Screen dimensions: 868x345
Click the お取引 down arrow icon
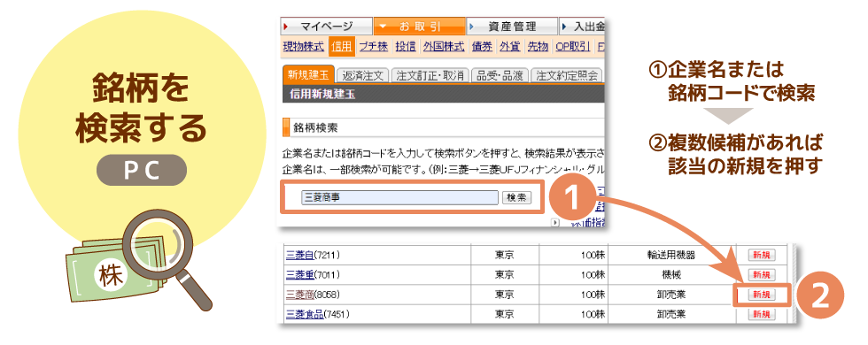pos(382,26)
